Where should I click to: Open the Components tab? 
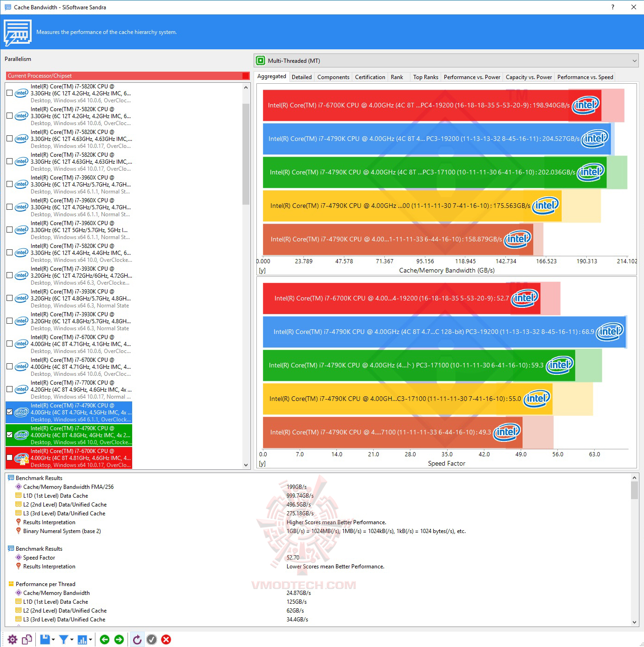pos(333,77)
